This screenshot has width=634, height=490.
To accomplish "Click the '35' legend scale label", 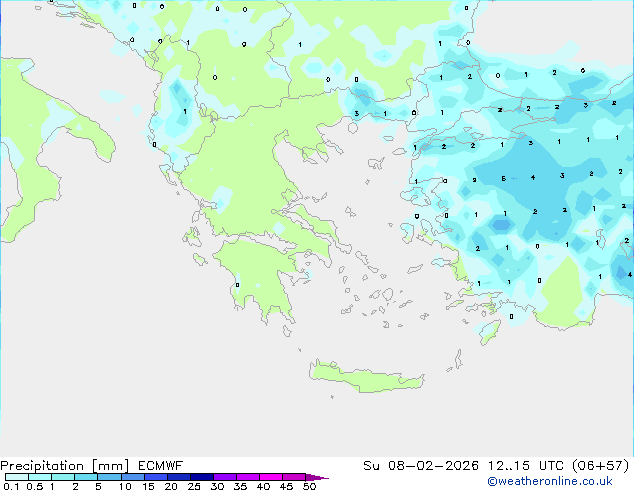I will 240,486.
